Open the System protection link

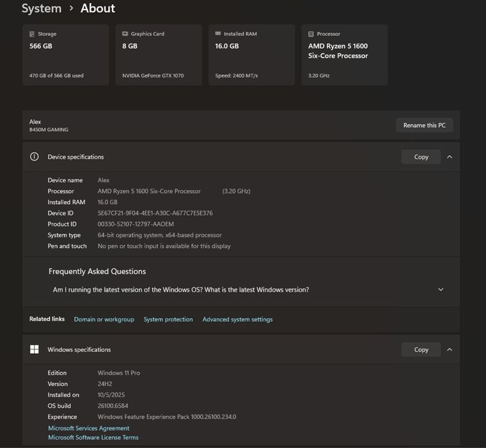[x=168, y=319]
